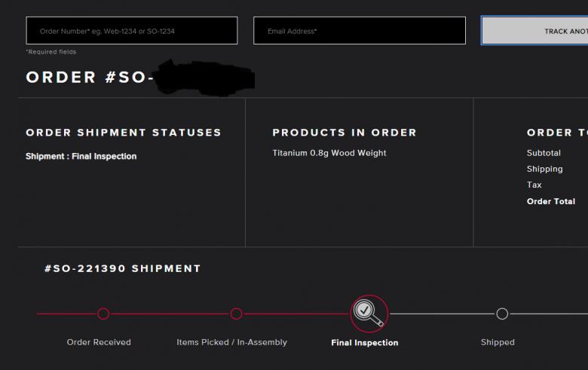The height and width of the screenshot is (370, 588).
Task: Click the Items Picked / In-Assembly label
Action: pos(232,342)
